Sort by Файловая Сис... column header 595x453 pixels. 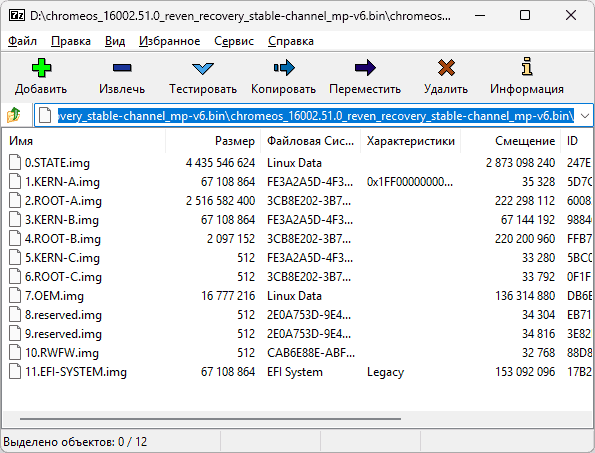click(x=310, y=141)
